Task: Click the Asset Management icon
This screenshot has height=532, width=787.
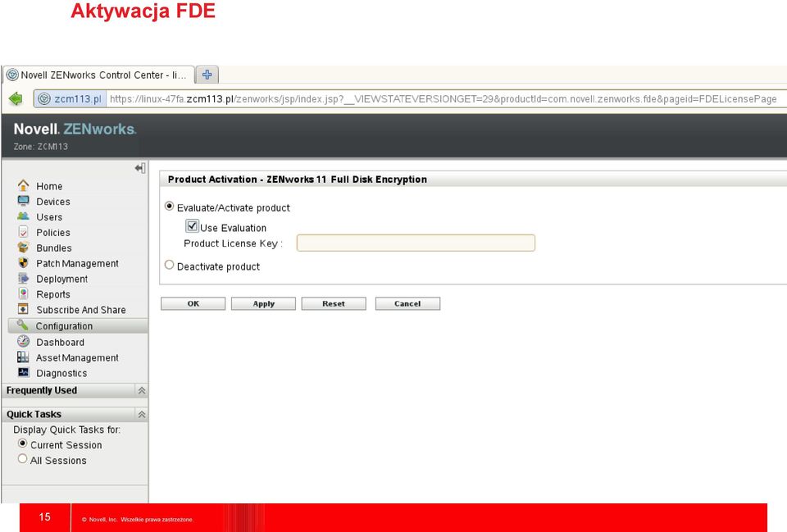Action: (x=23, y=357)
